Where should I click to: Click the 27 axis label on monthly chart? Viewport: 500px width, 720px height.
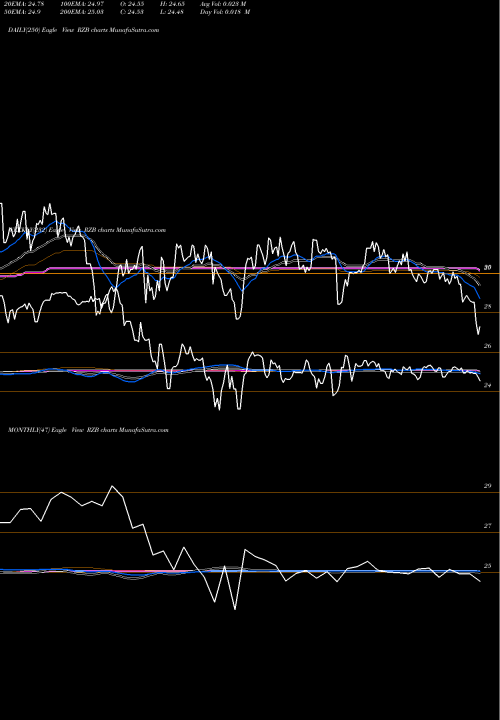coord(488,526)
